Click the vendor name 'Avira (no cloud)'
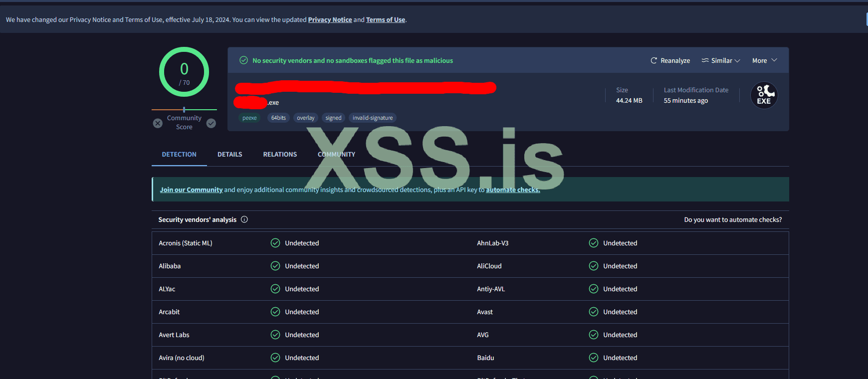Viewport: 868px width, 379px height. (182, 358)
